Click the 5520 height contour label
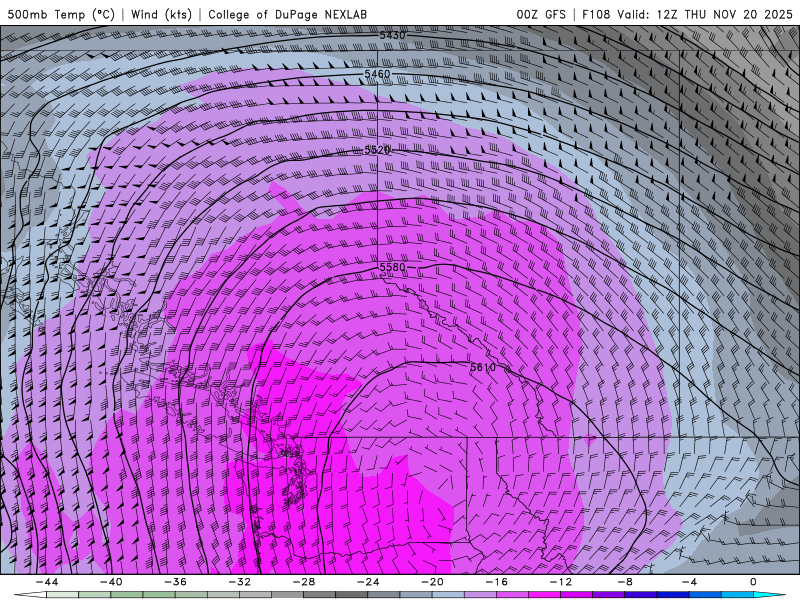Image resolution: width=800 pixels, height=600 pixels. 377,150
